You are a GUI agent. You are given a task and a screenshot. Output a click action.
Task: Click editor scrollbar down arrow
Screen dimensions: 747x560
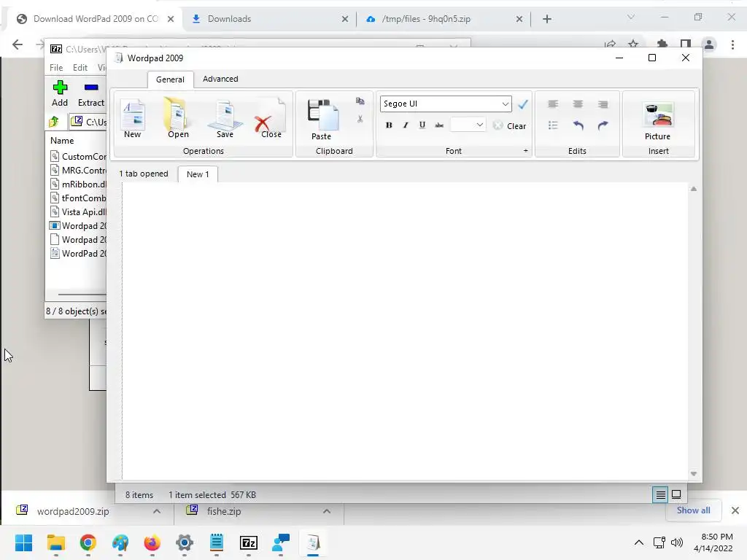click(x=694, y=473)
